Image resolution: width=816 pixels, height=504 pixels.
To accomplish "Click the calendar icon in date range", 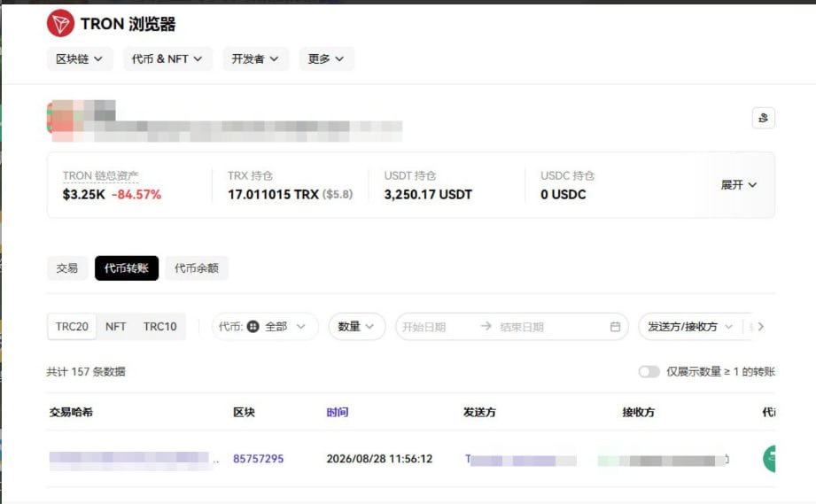I will click(615, 327).
